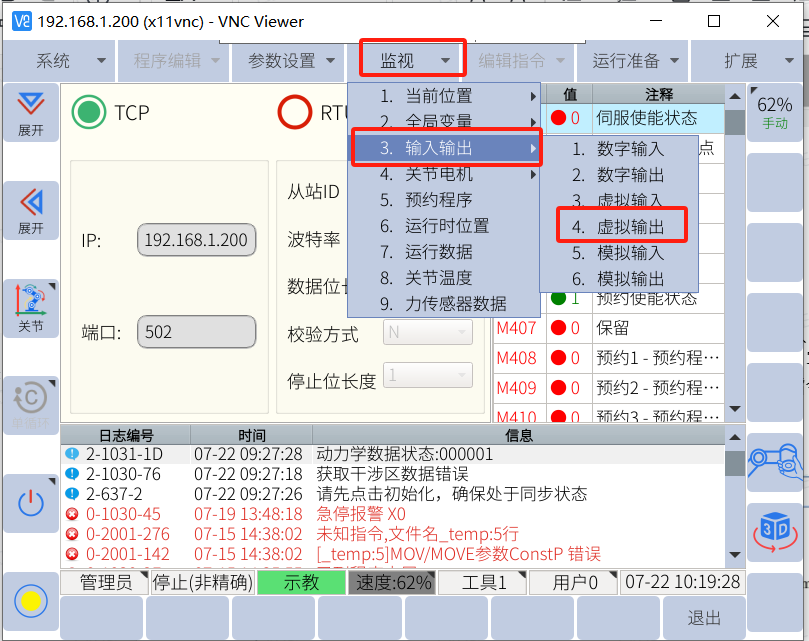Open the 停止位长度 dropdown
809x641 pixels.
coord(428,376)
